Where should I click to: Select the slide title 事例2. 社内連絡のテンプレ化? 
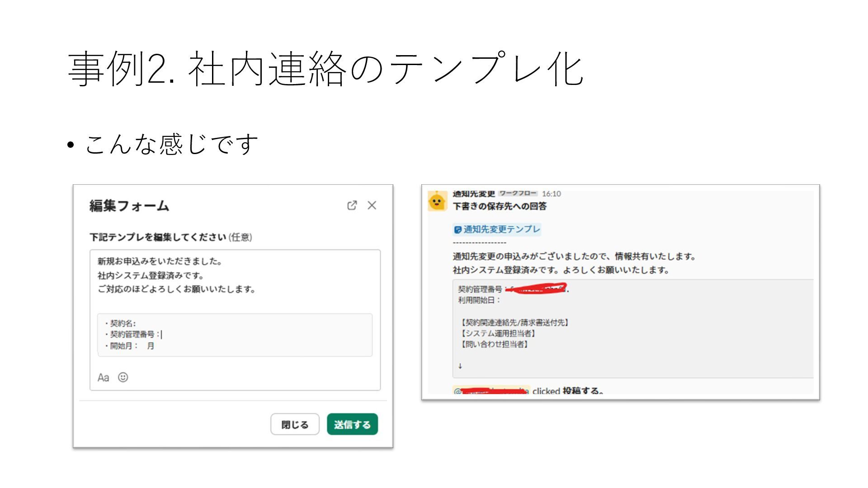pos(325,69)
